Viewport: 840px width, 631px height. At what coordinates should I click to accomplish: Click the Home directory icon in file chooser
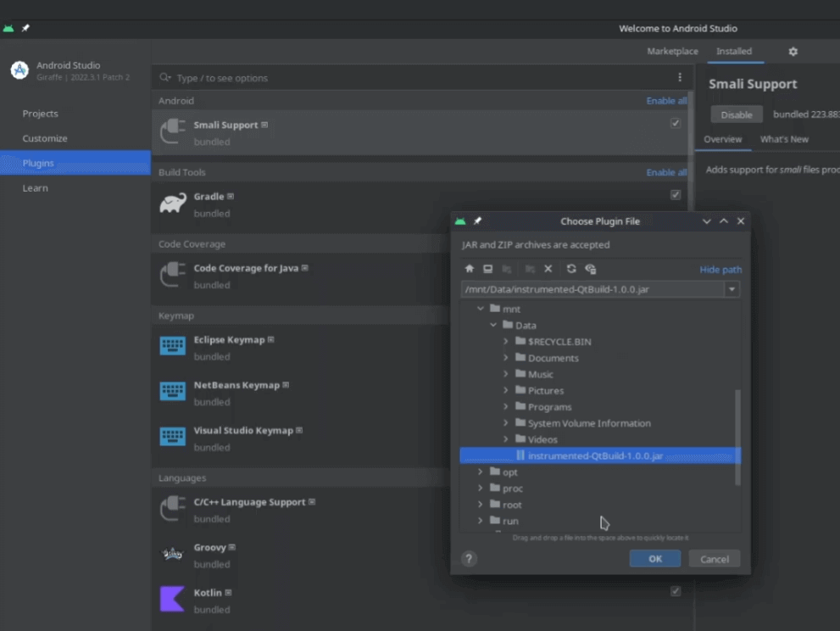(x=470, y=269)
